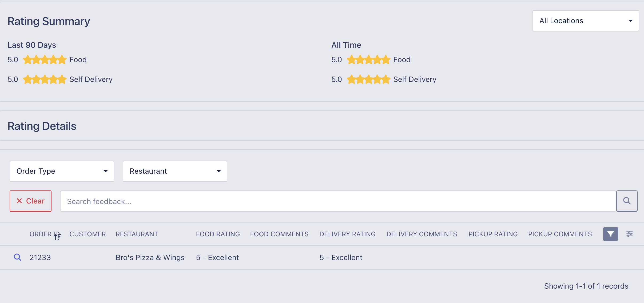The height and width of the screenshot is (303, 644).
Task: Sort by the DELIVERY RATING column header
Action: point(347,234)
